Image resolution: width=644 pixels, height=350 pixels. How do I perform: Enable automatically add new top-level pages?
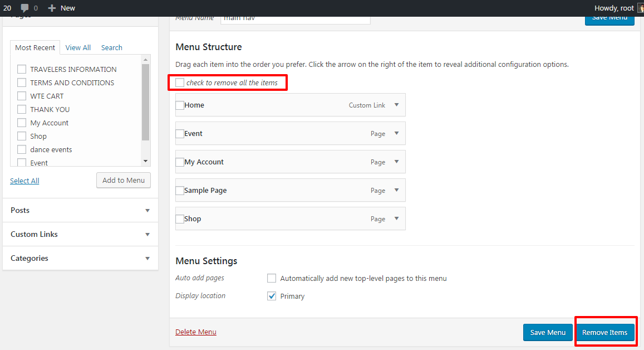pyautogui.click(x=272, y=278)
